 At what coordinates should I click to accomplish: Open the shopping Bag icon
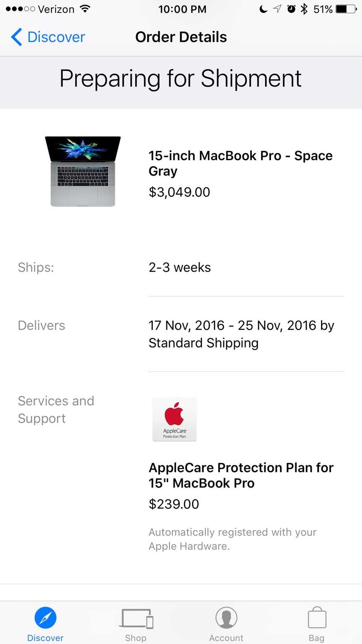pyautogui.click(x=317, y=618)
